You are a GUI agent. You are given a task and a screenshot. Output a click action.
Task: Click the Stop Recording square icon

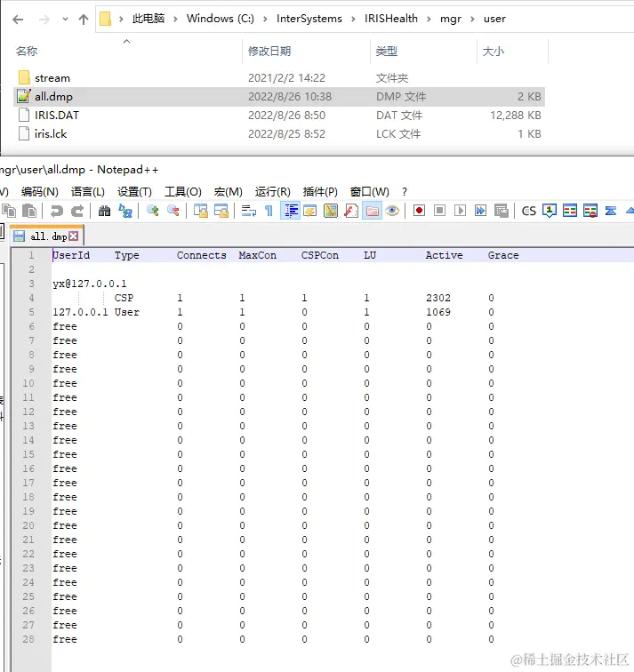point(440,211)
